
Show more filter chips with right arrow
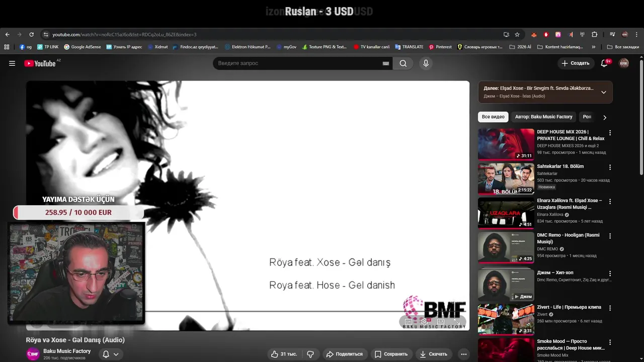605,117
